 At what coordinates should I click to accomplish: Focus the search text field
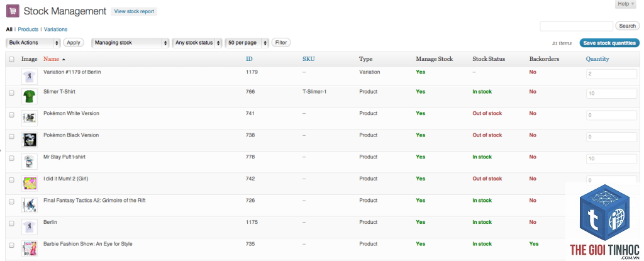pos(576,26)
